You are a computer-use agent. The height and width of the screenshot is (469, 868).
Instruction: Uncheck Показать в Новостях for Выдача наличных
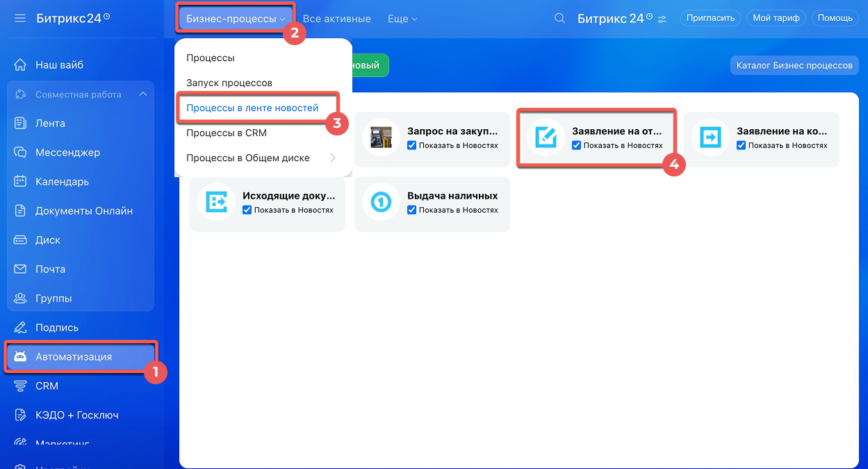click(x=411, y=210)
